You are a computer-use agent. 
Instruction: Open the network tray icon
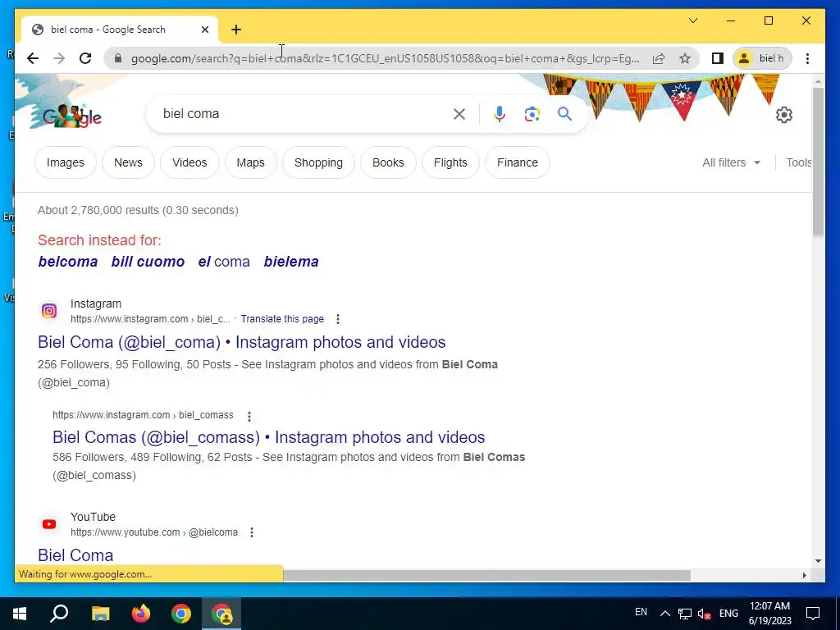coord(685,614)
